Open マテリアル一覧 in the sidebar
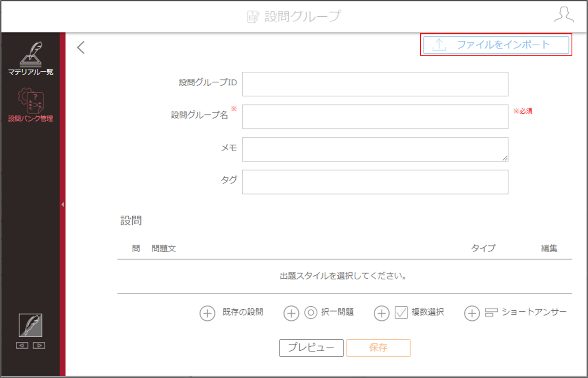 coord(31,59)
